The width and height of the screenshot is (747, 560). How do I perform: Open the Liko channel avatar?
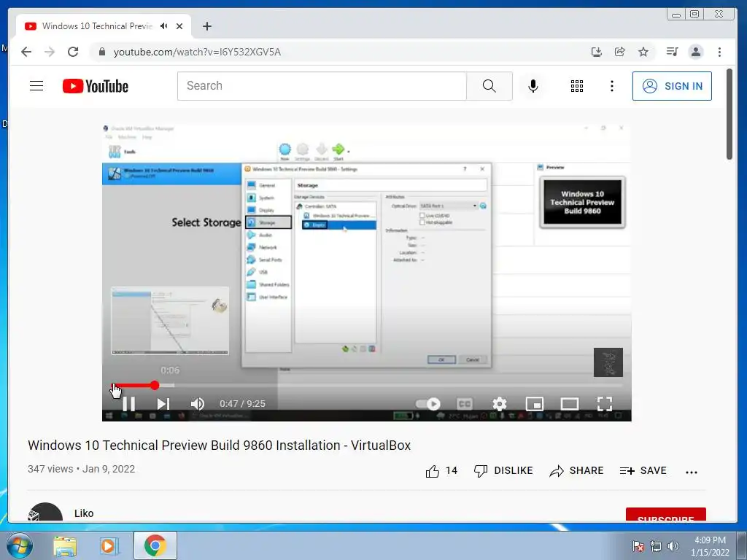pos(44,513)
